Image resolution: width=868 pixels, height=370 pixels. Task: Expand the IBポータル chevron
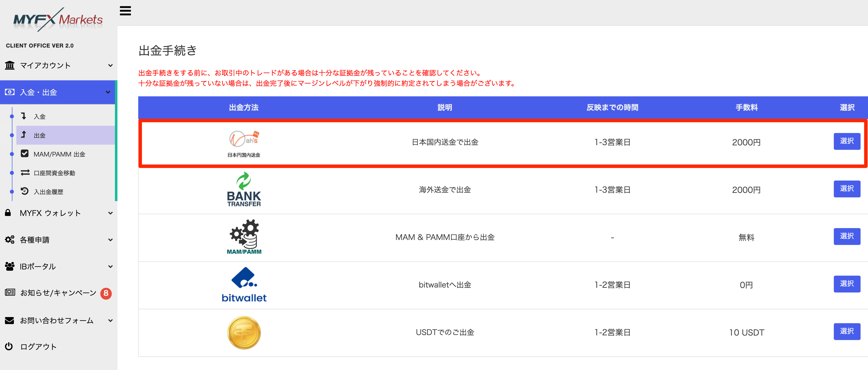point(110,266)
